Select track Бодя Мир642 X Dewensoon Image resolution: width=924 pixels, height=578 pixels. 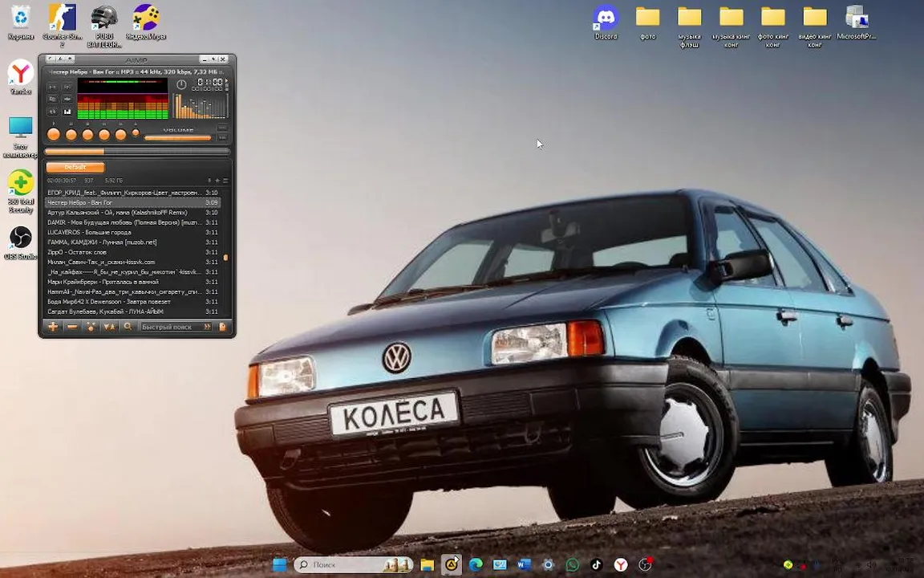coord(132,302)
